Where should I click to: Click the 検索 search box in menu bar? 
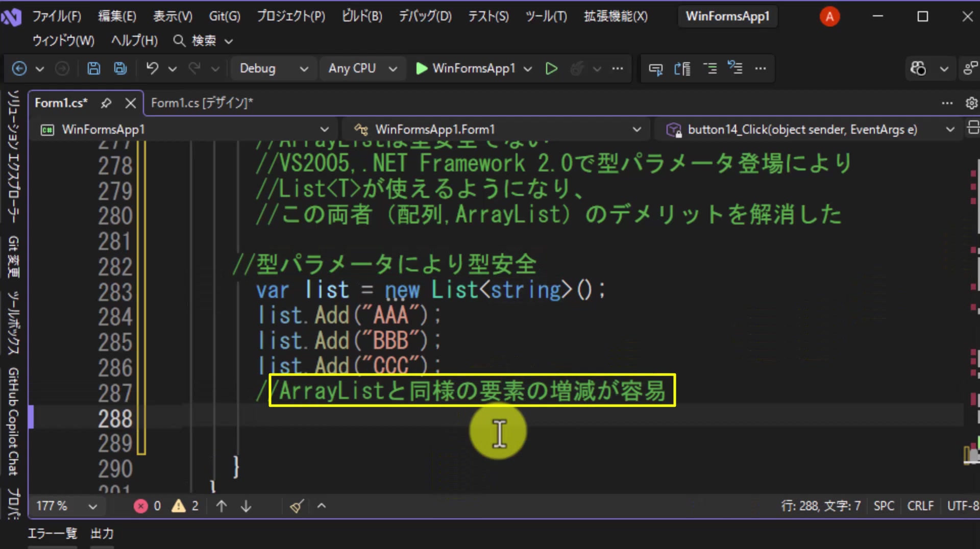tap(203, 41)
